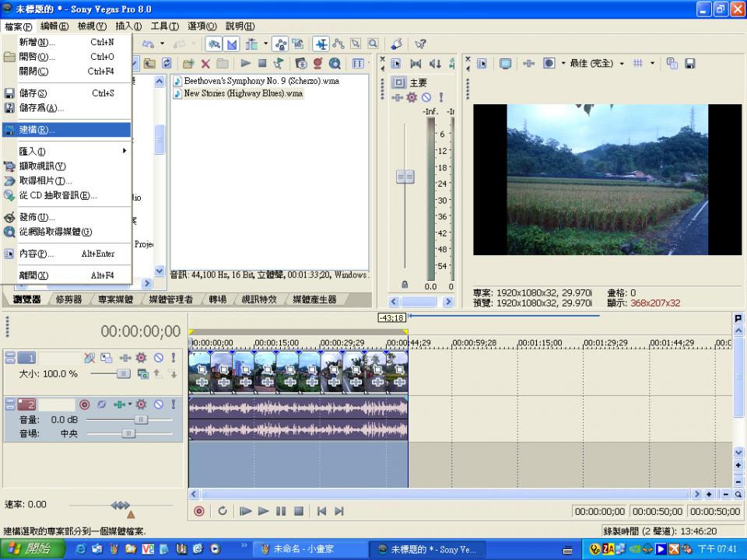The width and height of the screenshot is (747, 560).
Task: Mute video track 1
Action: point(158,358)
